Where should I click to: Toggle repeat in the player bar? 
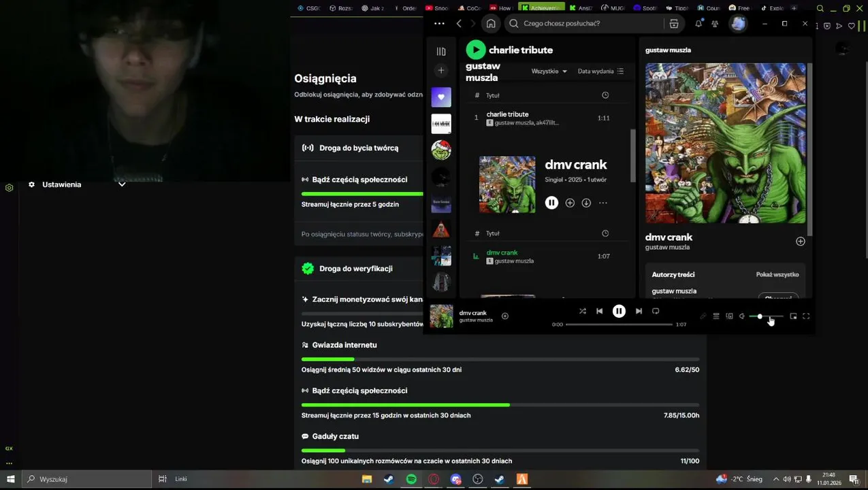656,311
